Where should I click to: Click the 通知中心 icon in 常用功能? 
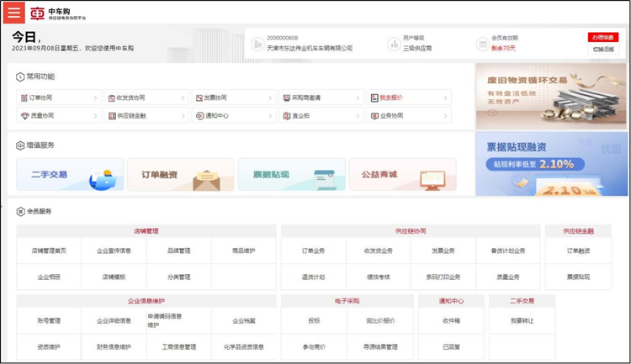pyautogui.click(x=199, y=116)
